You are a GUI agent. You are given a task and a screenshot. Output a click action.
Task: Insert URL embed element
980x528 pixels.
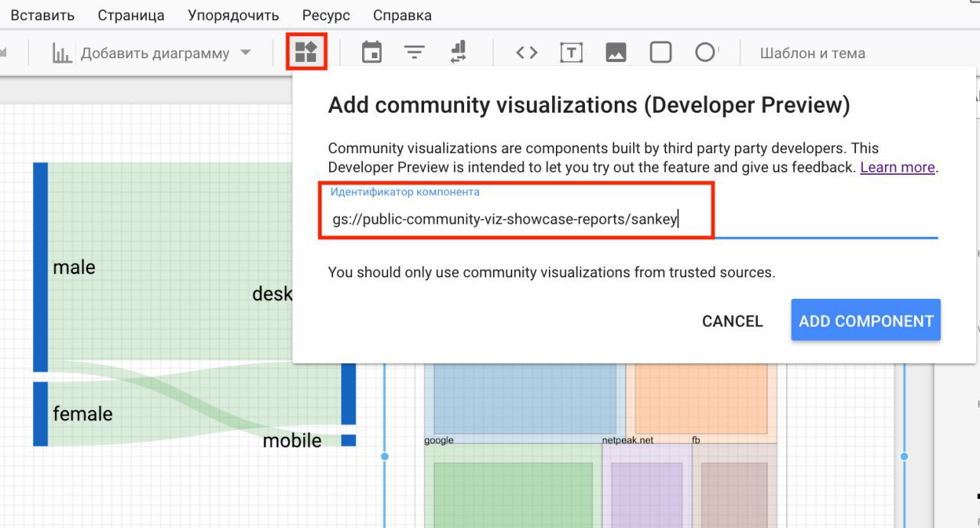[527, 53]
